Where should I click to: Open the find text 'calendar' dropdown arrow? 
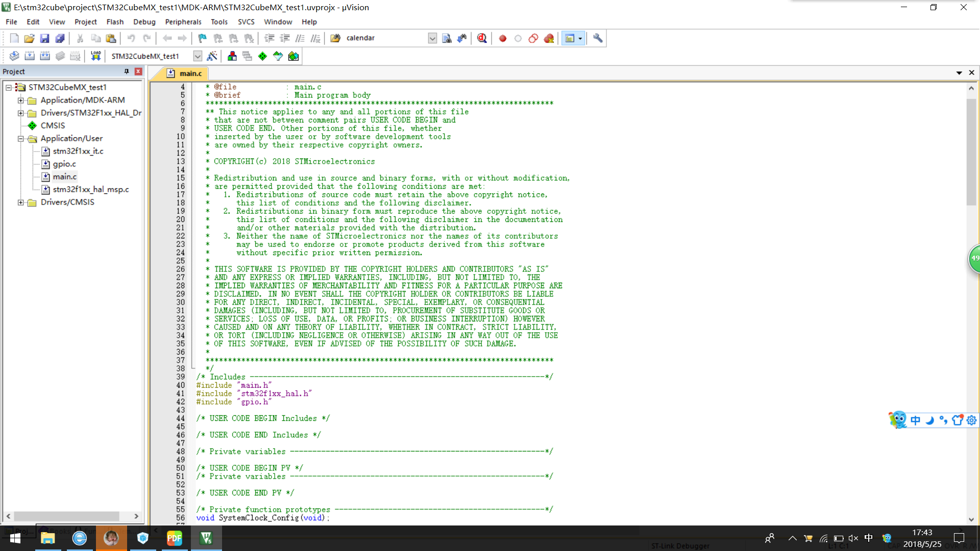point(432,38)
